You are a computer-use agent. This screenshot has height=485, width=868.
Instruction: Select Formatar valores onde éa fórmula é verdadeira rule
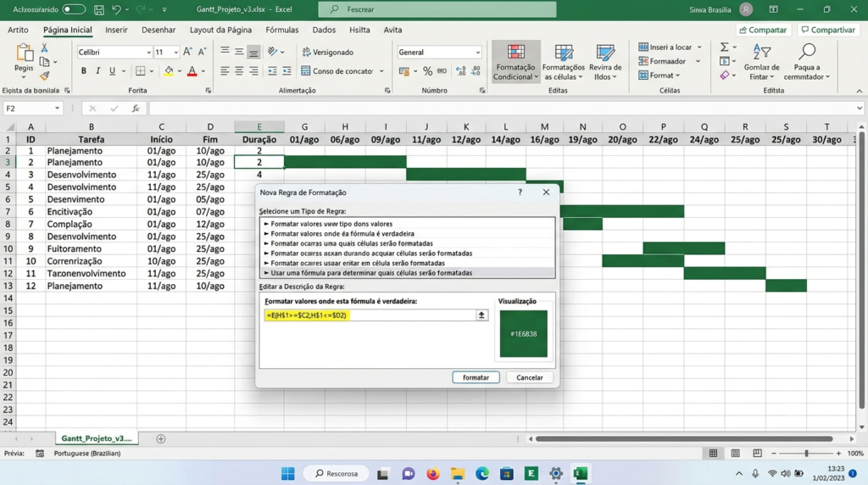coord(407,234)
